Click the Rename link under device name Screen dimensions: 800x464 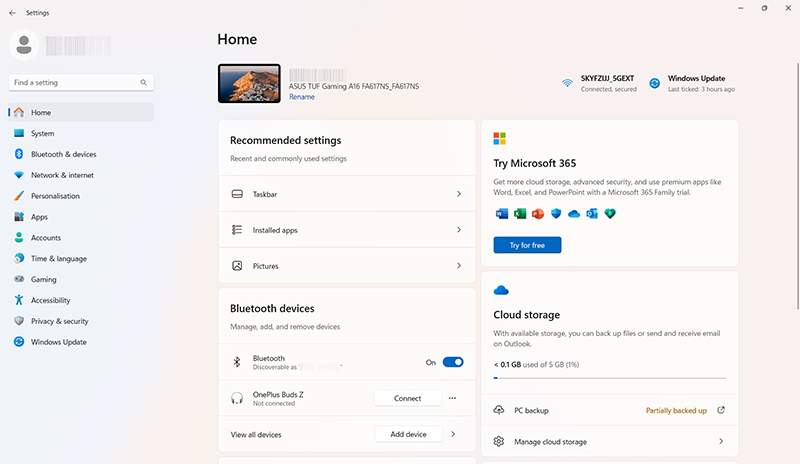point(302,96)
